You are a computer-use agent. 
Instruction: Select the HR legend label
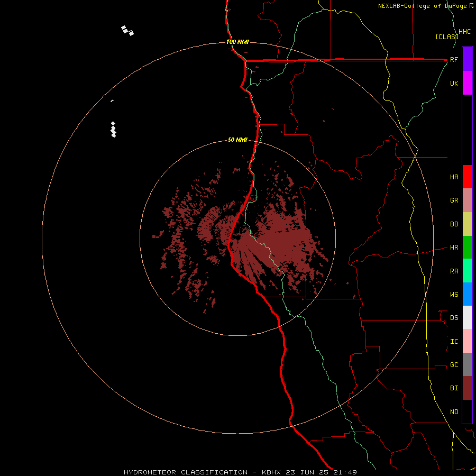tap(454, 248)
